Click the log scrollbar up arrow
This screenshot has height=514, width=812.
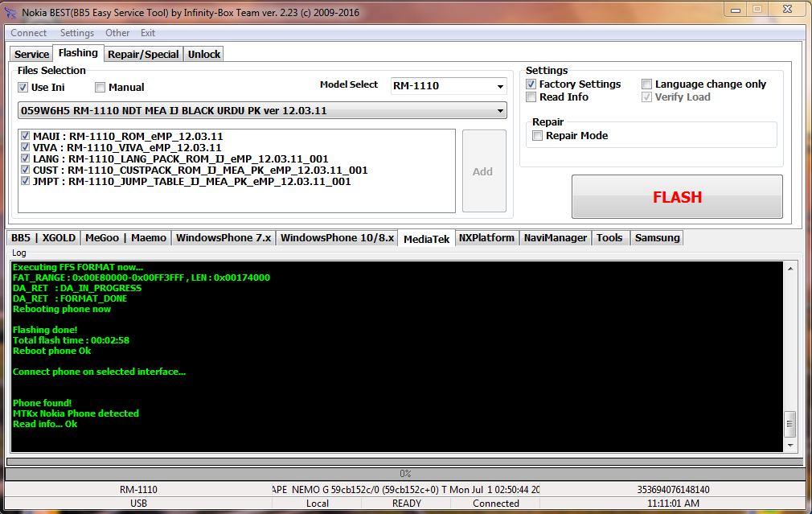pos(790,269)
